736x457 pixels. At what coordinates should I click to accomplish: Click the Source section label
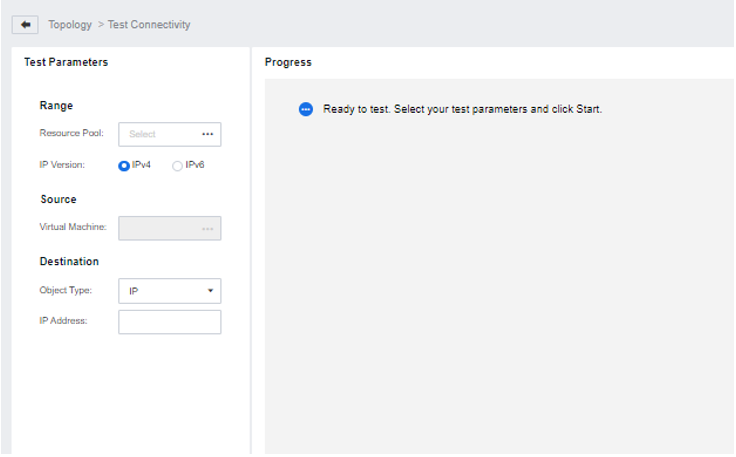coord(58,199)
